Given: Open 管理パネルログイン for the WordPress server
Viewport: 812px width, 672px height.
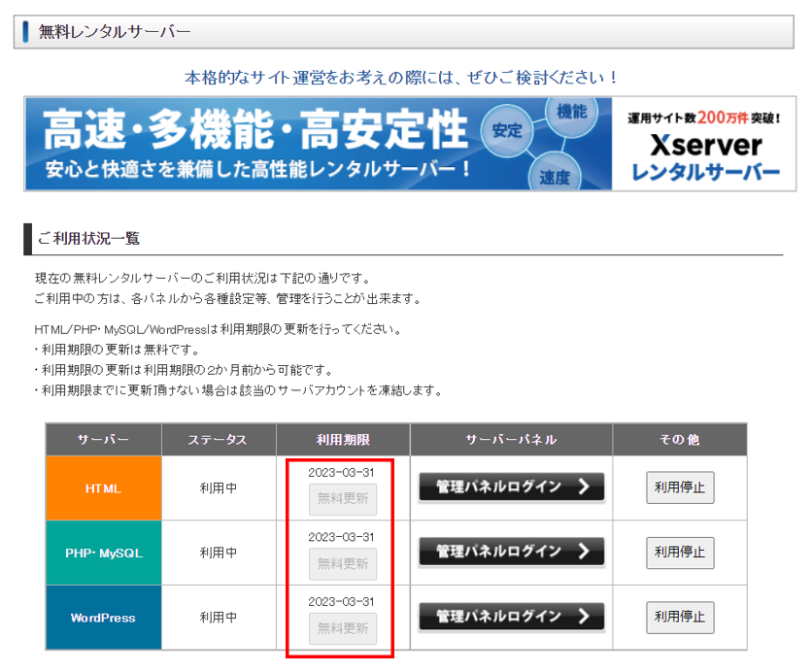Looking at the screenshot, I should 511,617.
